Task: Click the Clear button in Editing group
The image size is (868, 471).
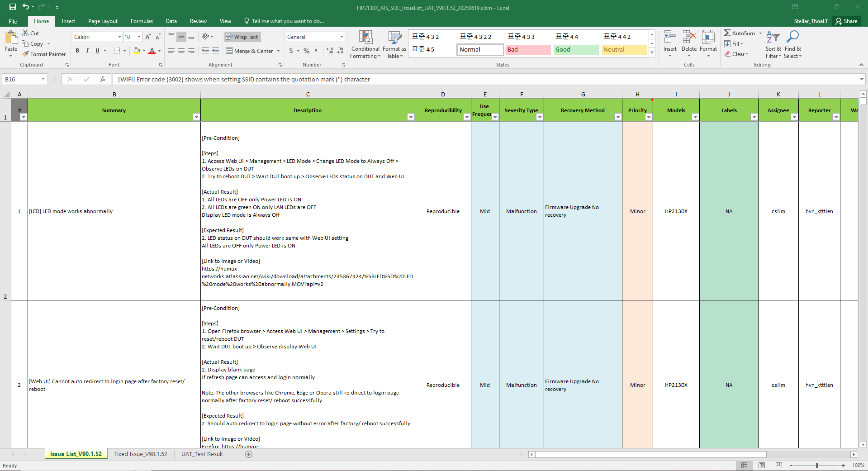Action: point(736,54)
